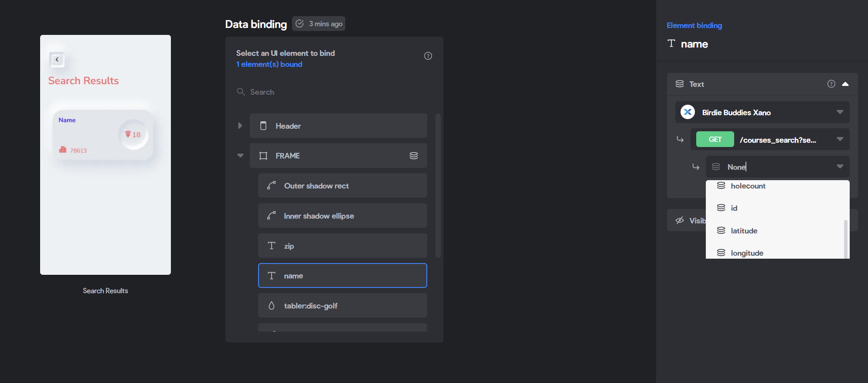Select the Header element row
868x383 pixels.
[x=338, y=126]
